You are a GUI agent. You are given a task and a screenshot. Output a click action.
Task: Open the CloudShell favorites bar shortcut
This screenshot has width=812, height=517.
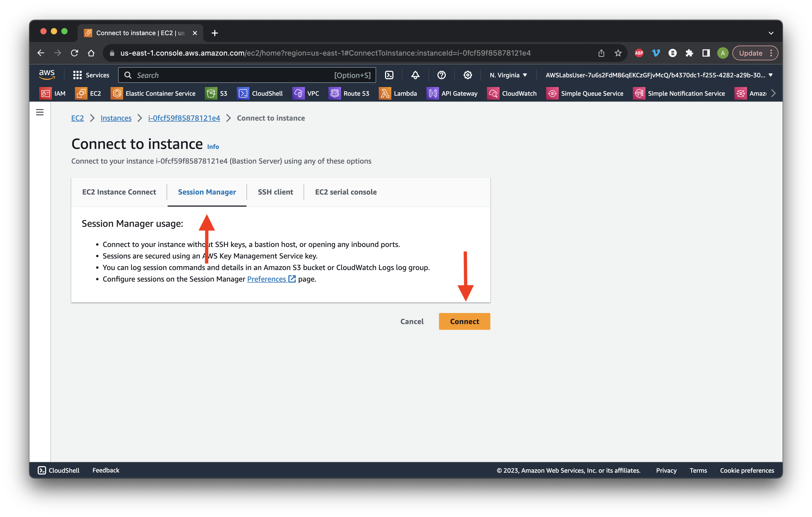(x=260, y=94)
